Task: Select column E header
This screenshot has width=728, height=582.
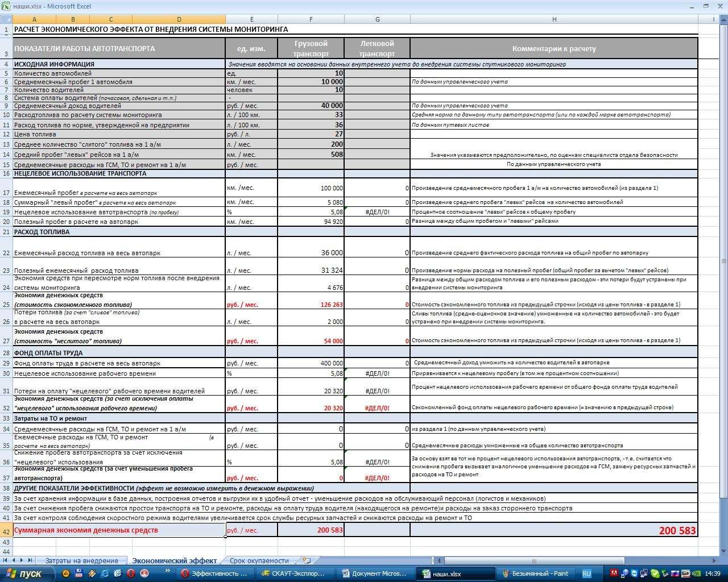Action: (251, 19)
